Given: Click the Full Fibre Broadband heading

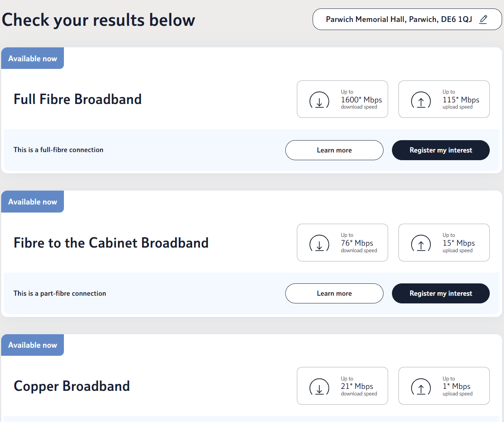Looking at the screenshot, I should click(x=77, y=99).
